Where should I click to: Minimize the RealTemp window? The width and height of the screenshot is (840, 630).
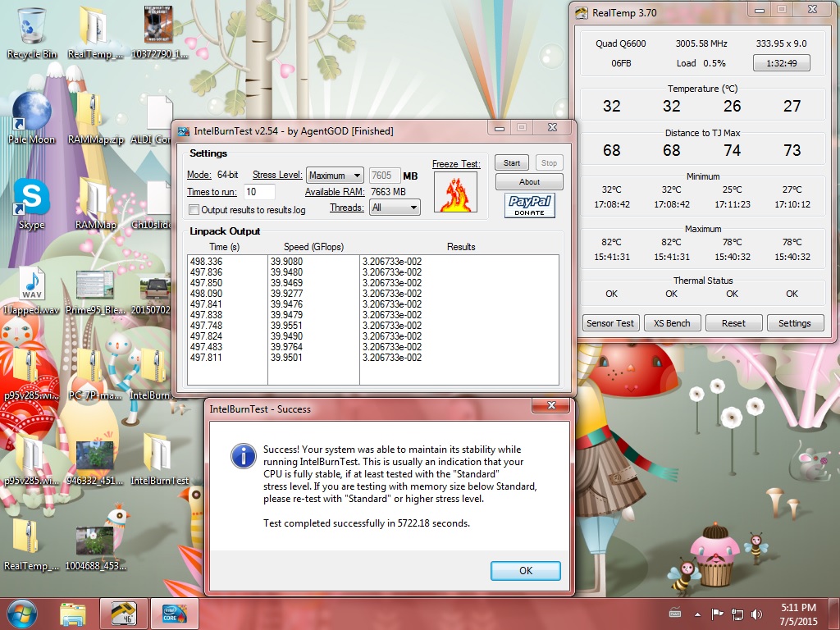(x=760, y=10)
